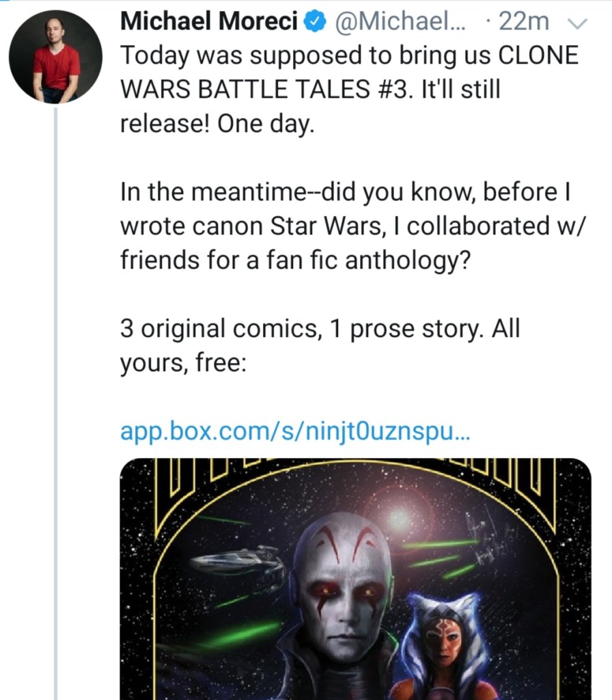
Task: Open the 22m tweet timestamp
Action: [523, 22]
